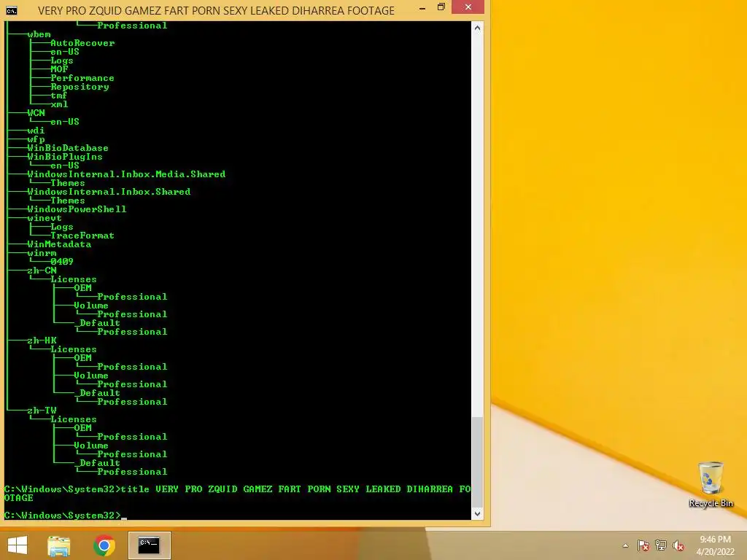Viewport: 747px width, 560px height.
Task: Click the wfp folder line
Action: point(36,139)
